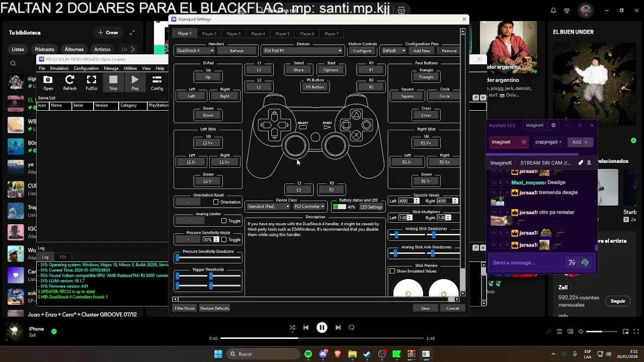Click Add New configuration button
Viewport: 644px width, 362px height.
(422, 51)
